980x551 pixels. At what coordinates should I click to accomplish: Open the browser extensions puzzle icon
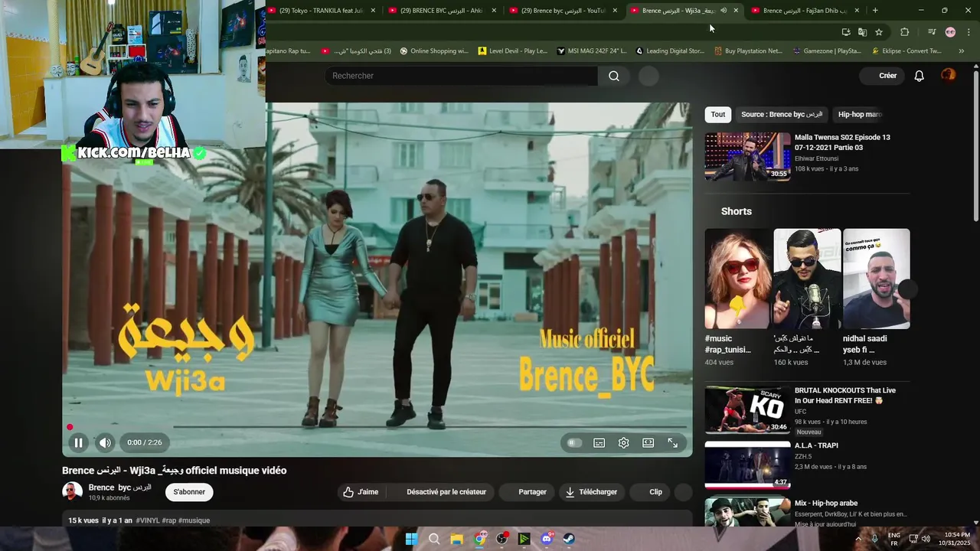[x=904, y=32]
